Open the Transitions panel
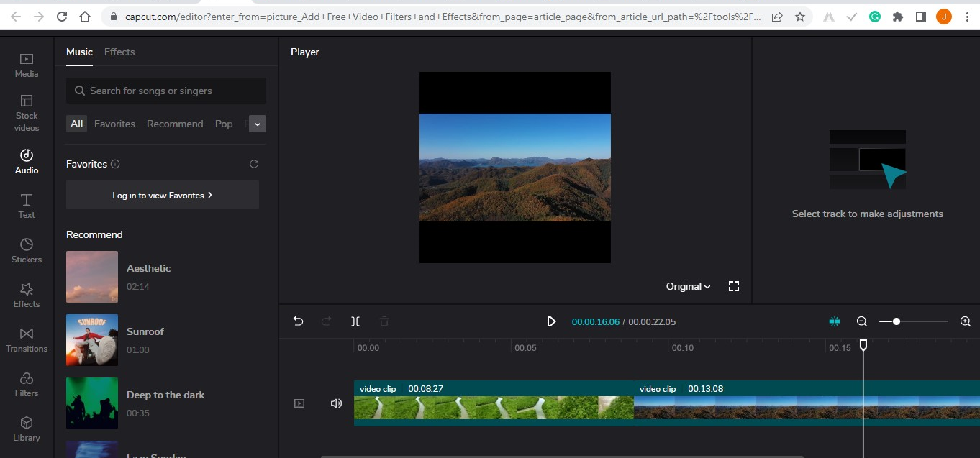 coord(27,339)
